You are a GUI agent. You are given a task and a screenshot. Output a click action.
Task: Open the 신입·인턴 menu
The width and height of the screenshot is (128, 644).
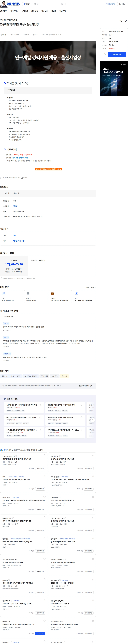35,11
